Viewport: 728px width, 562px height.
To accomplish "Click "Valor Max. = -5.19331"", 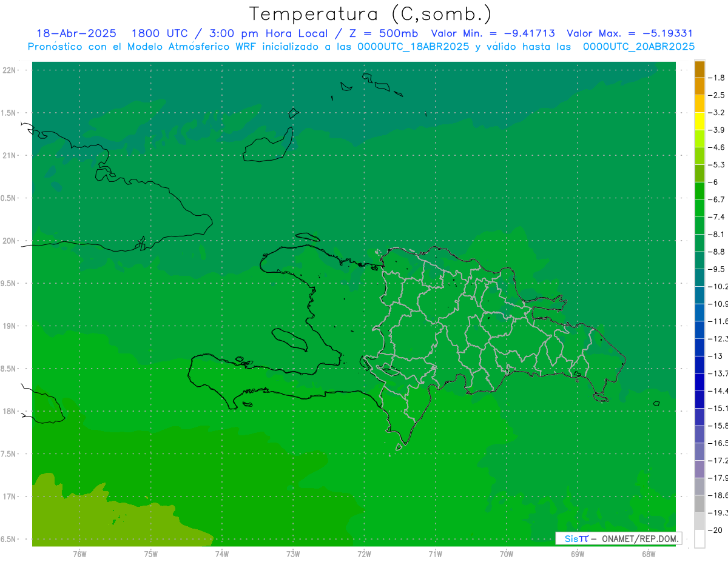I will click(x=629, y=33).
